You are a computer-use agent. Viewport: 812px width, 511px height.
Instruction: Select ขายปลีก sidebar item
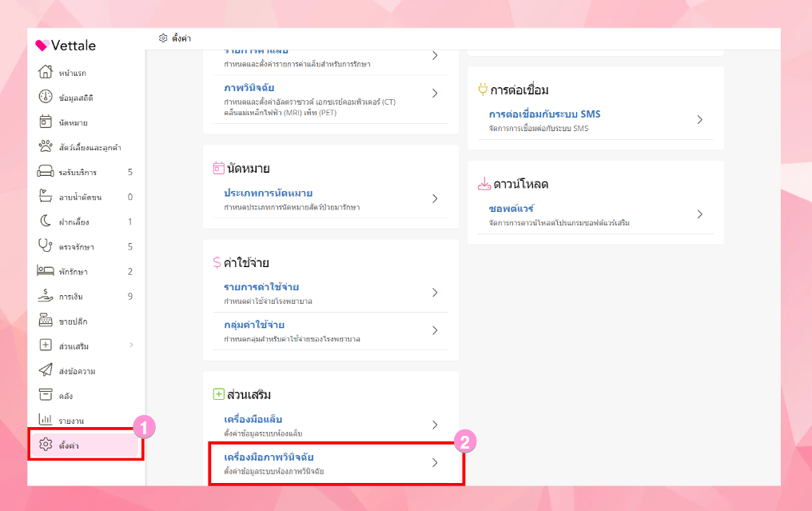point(73,321)
